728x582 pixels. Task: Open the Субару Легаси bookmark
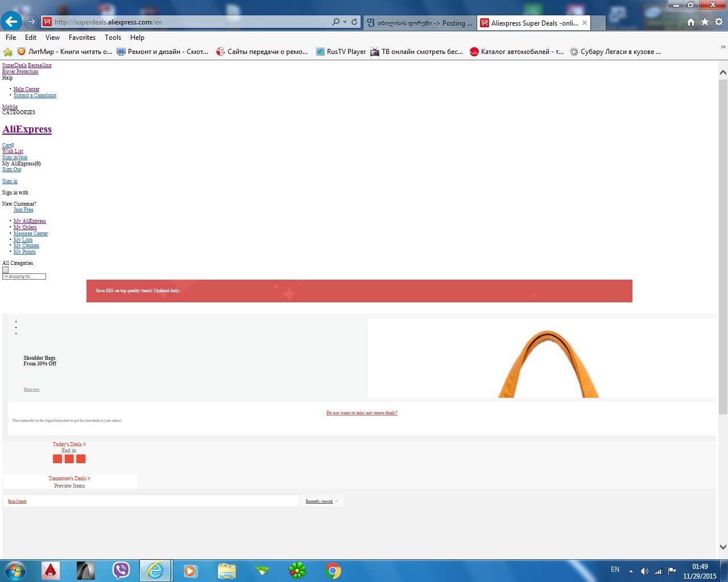(615, 52)
